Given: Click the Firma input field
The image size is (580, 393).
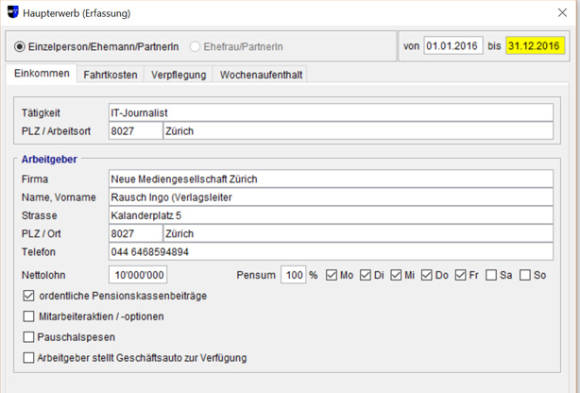Looking at the screenshot, I should (331, 179).
